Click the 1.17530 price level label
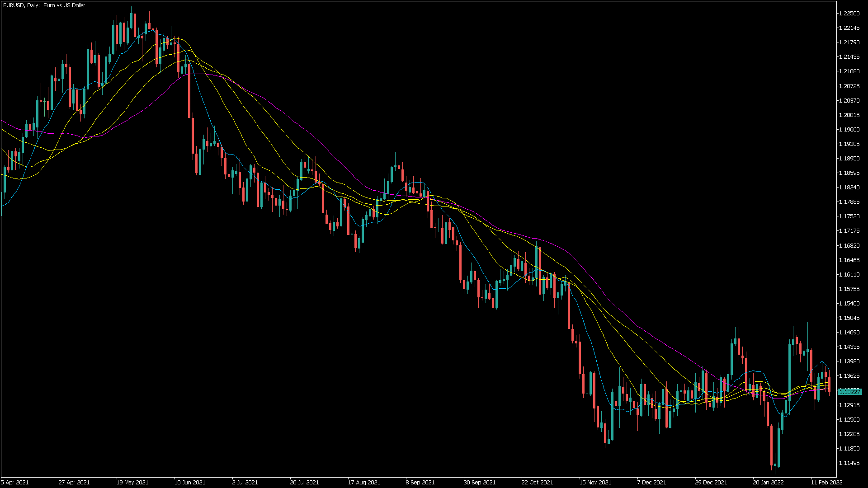The height and width of the screenshot is (488, 868). (849, 216)
